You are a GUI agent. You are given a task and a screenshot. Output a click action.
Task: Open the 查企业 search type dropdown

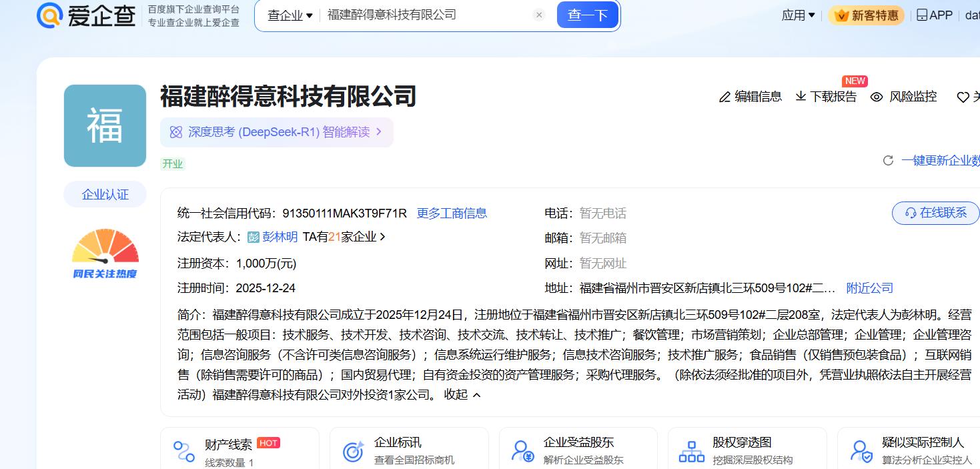[x=290, y=15]
